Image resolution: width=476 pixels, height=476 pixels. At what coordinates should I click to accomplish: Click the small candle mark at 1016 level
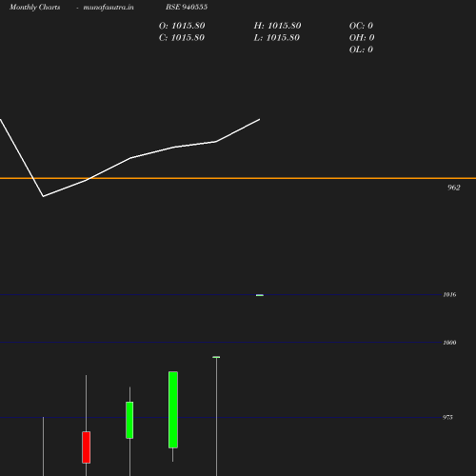click(260, 295)
